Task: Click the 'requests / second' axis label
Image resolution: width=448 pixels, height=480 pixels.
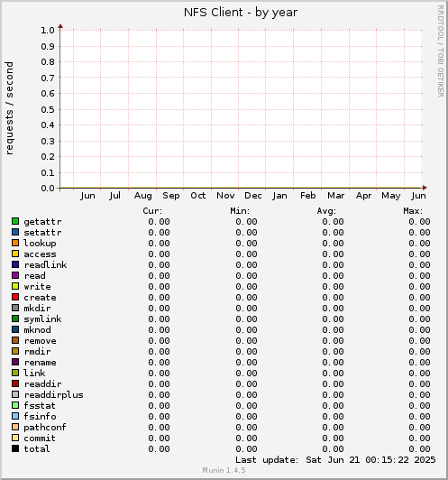Action: [9, 108]
